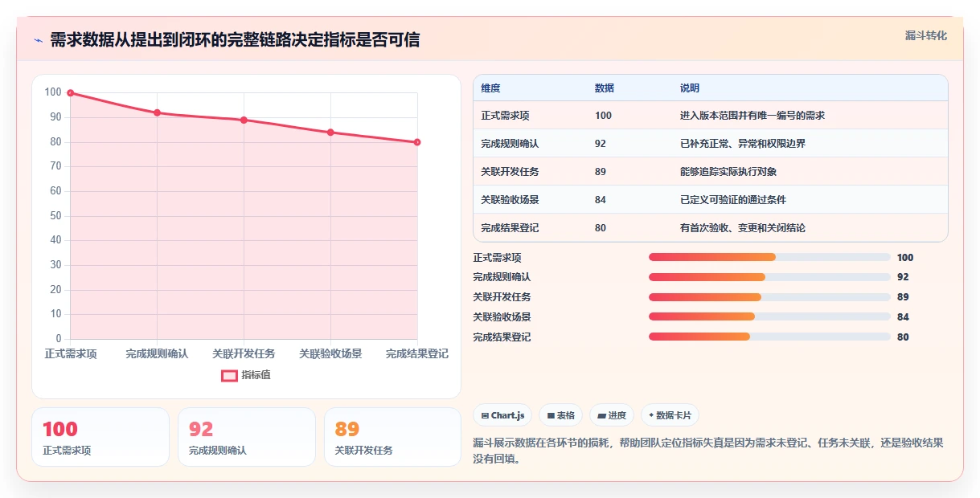Screen dimensions: 980x498
Task: Click table value 100
Action: click(603, 116)
